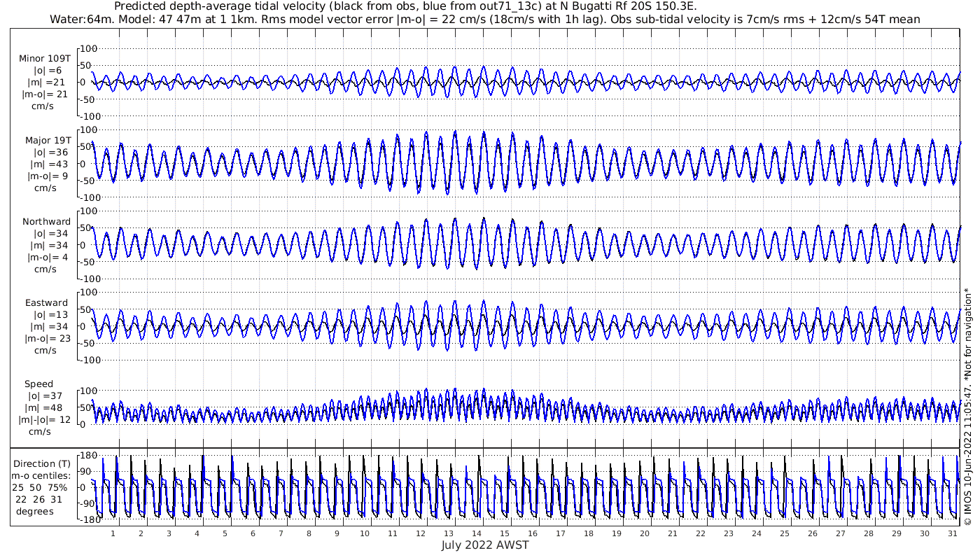Click the 'Northward' panel label

(x=46, y=222)
